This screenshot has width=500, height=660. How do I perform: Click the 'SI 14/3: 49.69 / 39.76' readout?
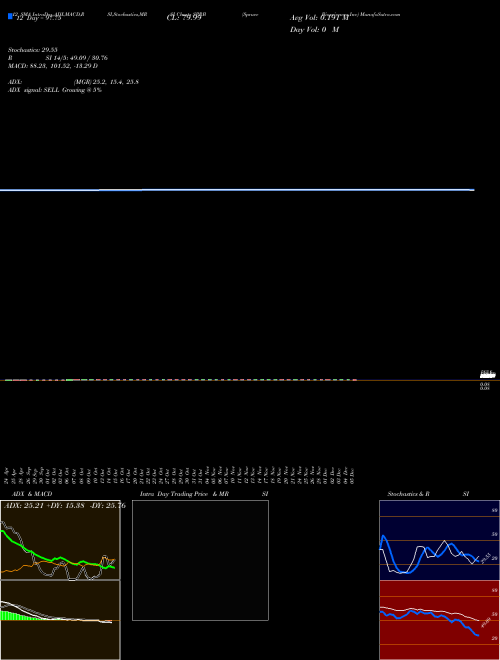point(77,58)
